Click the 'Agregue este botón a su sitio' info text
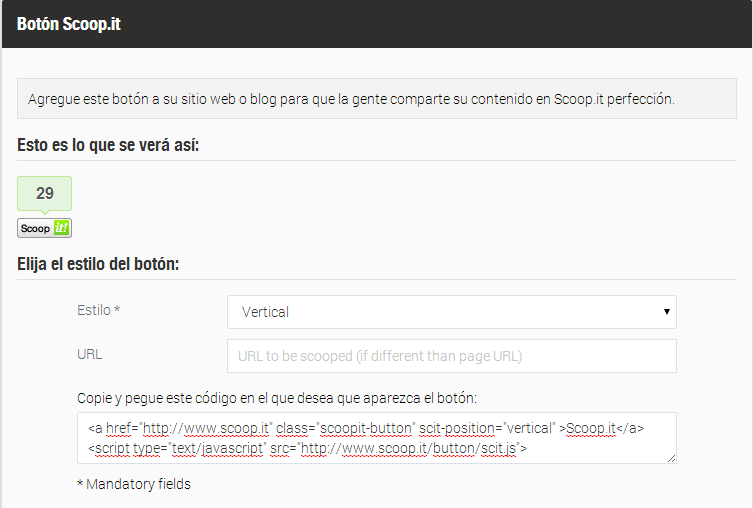 [351, 99]
